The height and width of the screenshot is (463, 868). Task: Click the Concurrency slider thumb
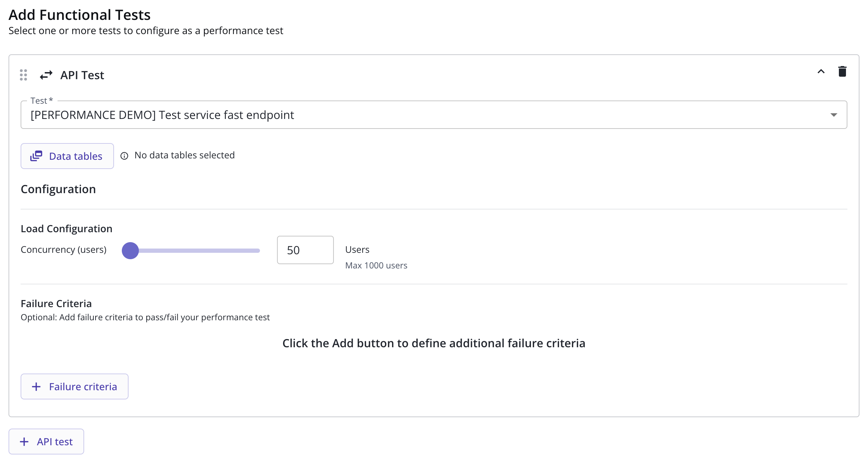click(130, 251)
